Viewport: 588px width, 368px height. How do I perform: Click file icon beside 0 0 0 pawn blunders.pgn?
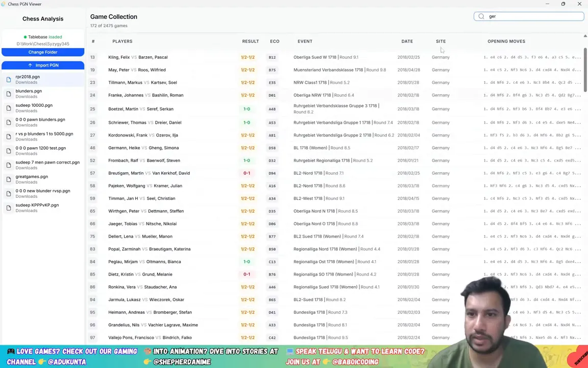(x=9, y=122)
